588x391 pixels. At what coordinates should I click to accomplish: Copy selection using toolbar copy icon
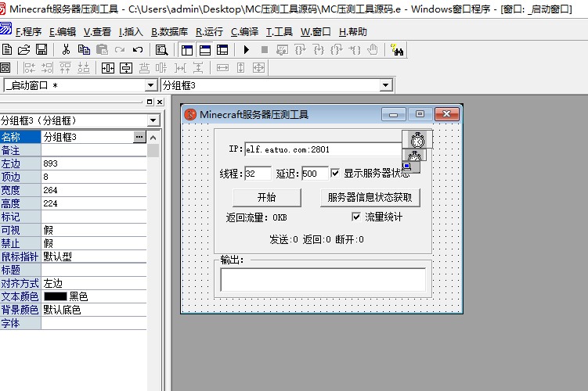pyautogui.click(x=84, y=49)
